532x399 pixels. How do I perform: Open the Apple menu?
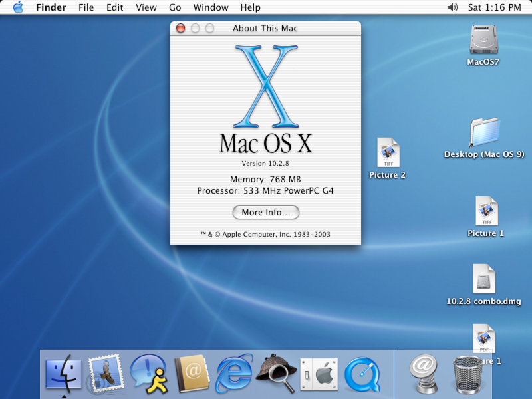click(x=18, y=7)
